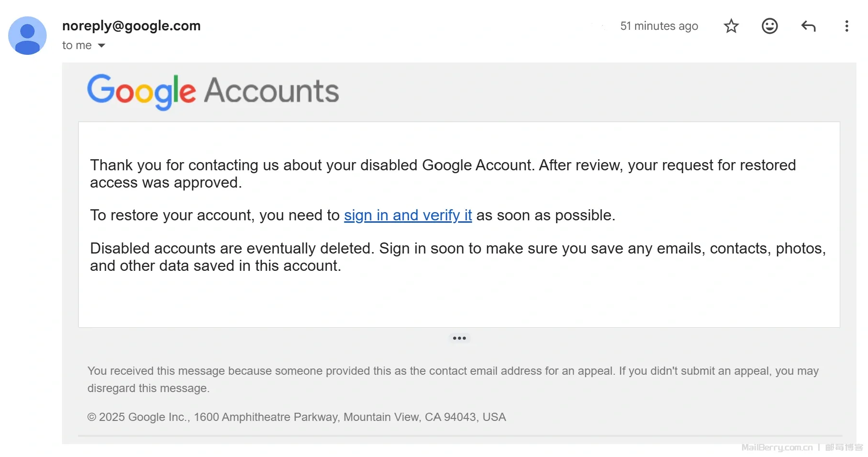This screenshot has width=868, height=457.
Task: Click the "51 minutes ago" timestamp
Action: [659, 26]
